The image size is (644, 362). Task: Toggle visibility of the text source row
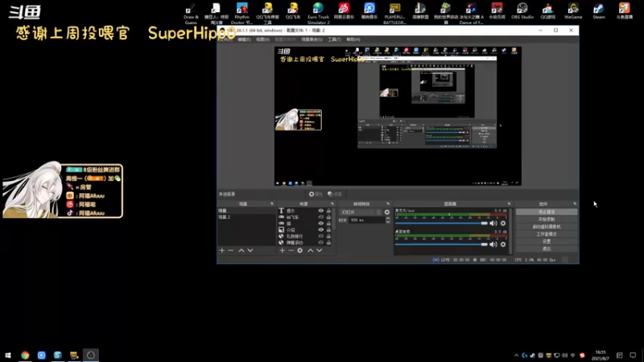click(320, 211)
